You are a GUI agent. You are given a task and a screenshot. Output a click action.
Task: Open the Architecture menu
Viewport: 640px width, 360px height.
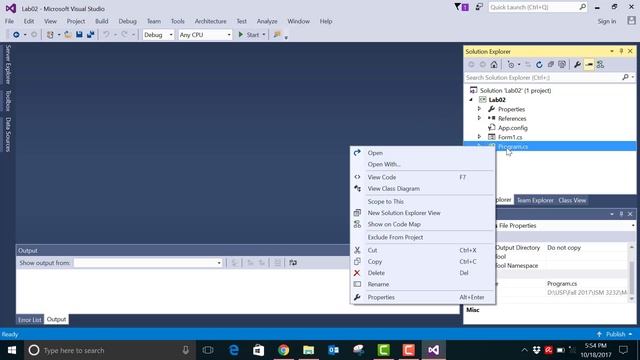click(x=210, y=21)
